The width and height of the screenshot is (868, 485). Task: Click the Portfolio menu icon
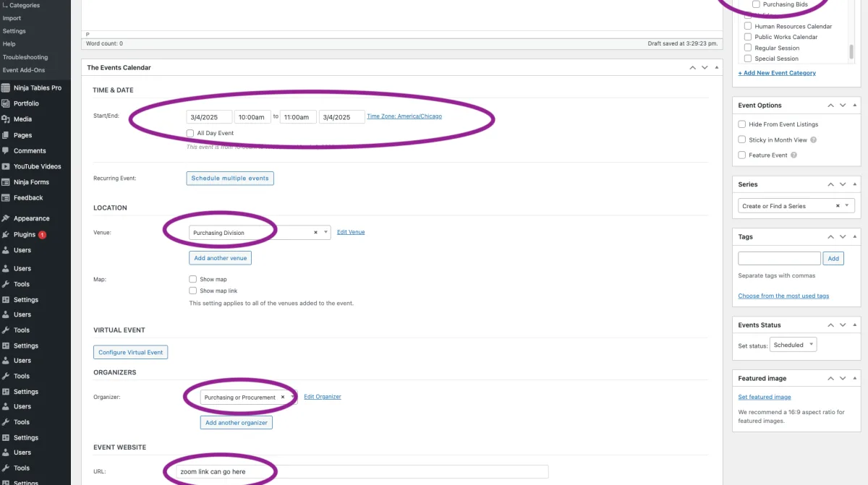point(7,103)
